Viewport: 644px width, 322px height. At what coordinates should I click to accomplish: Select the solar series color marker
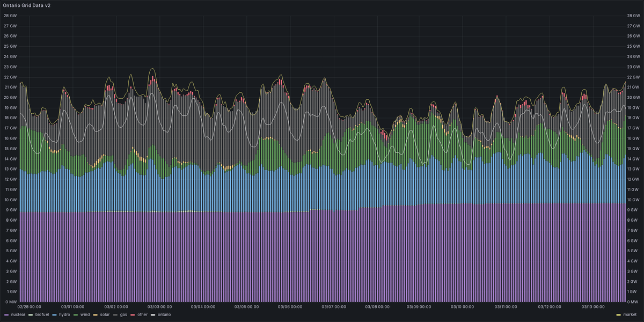click(95, 315)
